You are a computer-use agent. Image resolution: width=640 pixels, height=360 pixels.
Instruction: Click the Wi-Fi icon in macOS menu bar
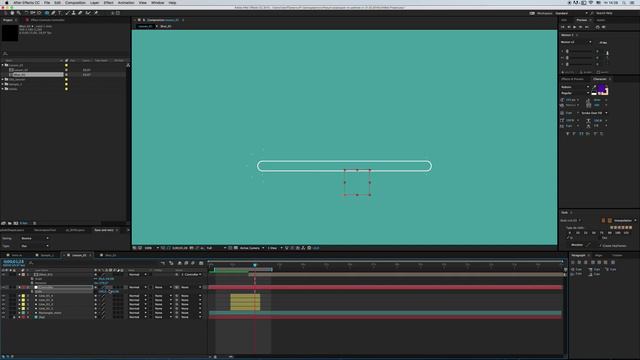[591, 2]
